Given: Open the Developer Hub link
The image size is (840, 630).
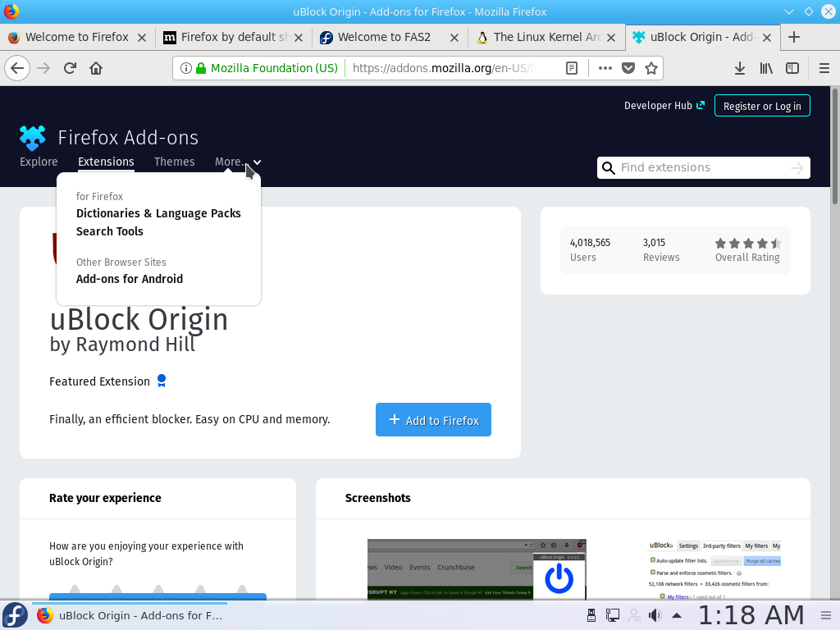Looking at the screenshot, I should pyautogui.click(x=664, y=106).
